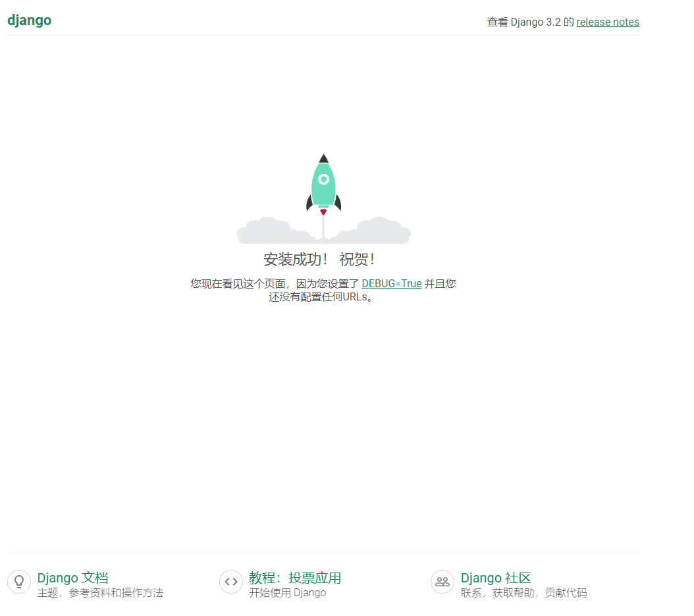Image resolution: width=694 pixels, height=616 pixels.
Task: Click the 联系，获取帮助，贡献代码 description
Action: (524, 593)
